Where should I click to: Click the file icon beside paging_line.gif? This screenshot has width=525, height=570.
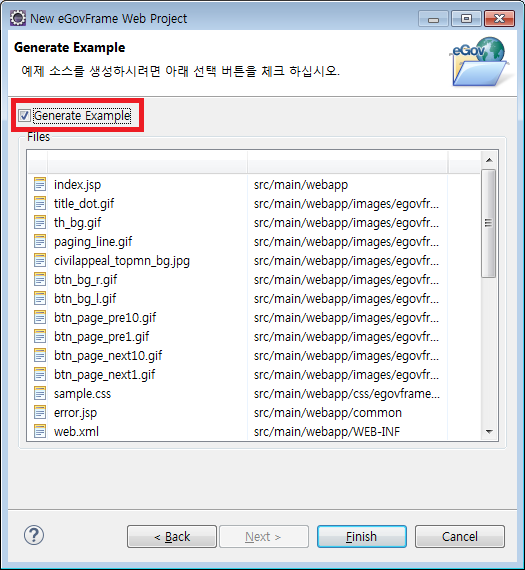coord(40,241)
